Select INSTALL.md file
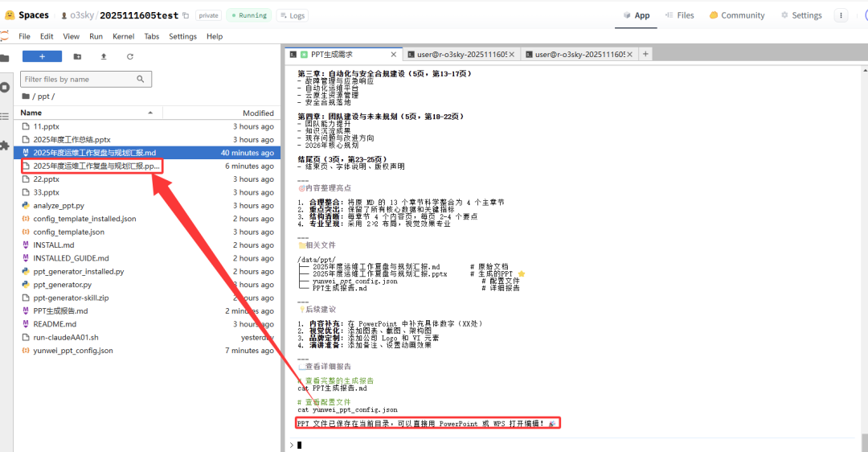The width and height of the screenshot is (868, 452). pyautogui.click(x=147, y=244)
